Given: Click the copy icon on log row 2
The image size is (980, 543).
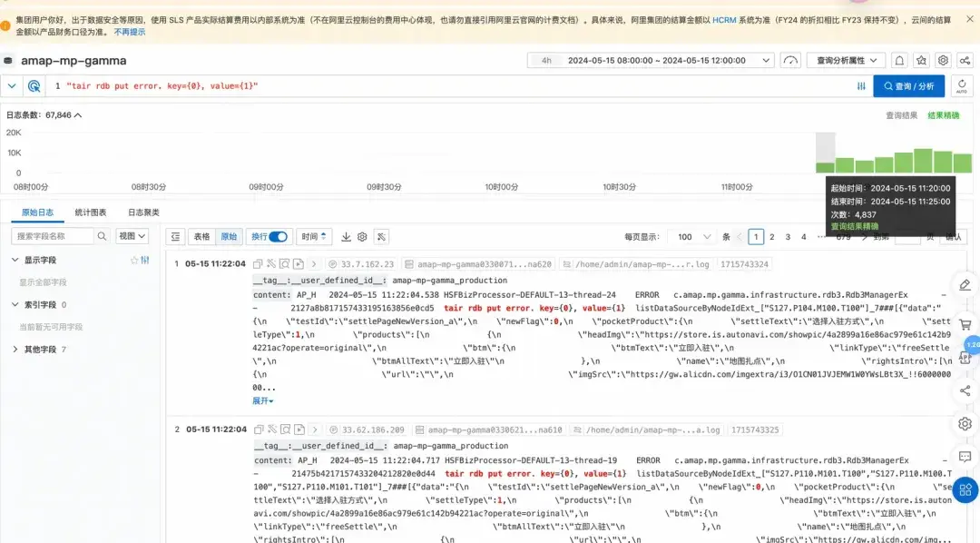Looking at the screenshot, I should coord(259,429).
